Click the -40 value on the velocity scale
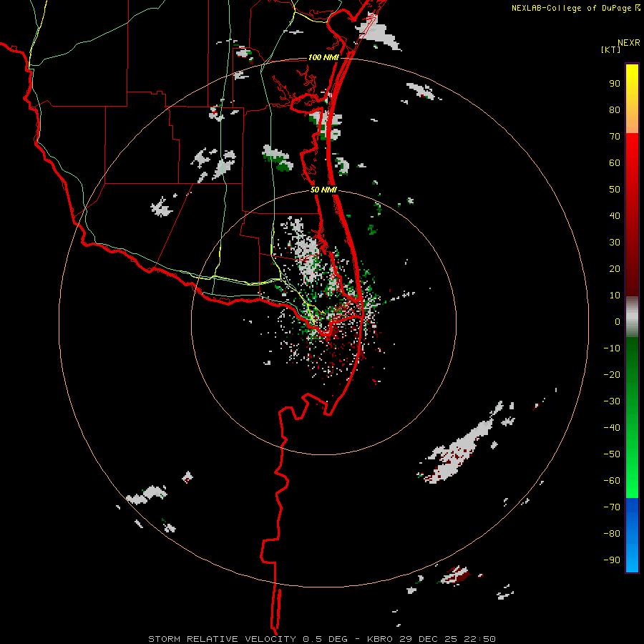This screenshot has width=644, height=644. point(612,428)
